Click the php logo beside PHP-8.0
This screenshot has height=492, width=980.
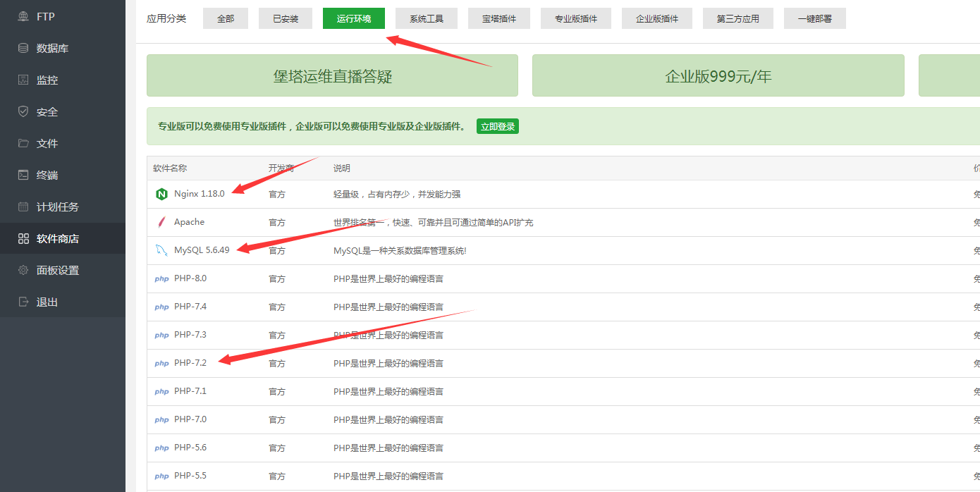pos(161,279)
